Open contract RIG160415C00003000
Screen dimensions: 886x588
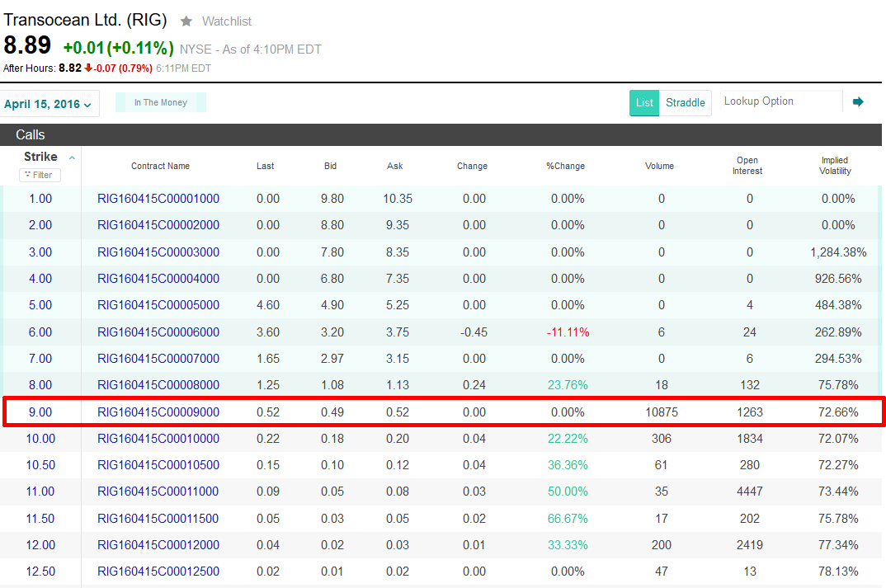tap(158, 252)
